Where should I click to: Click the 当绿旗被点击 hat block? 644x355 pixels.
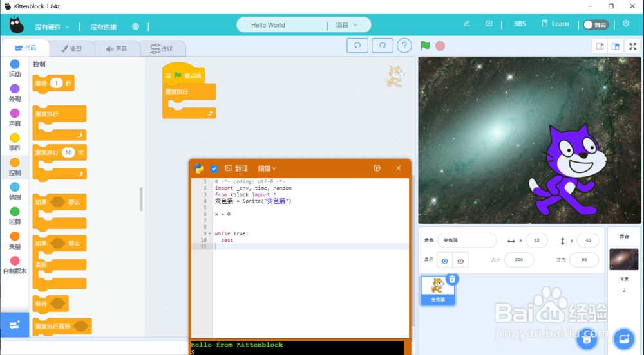pyautogui.click(x=183, y=73)
